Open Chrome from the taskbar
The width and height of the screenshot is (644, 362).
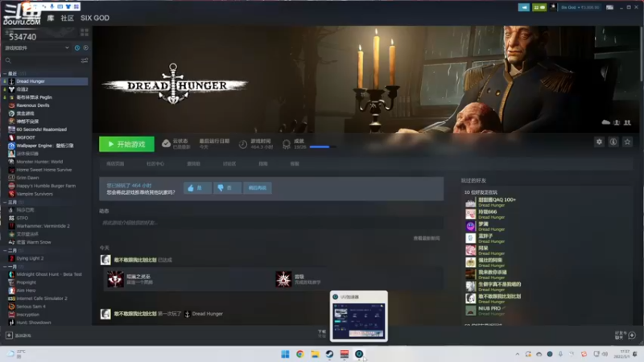click(x=299, y=354)
